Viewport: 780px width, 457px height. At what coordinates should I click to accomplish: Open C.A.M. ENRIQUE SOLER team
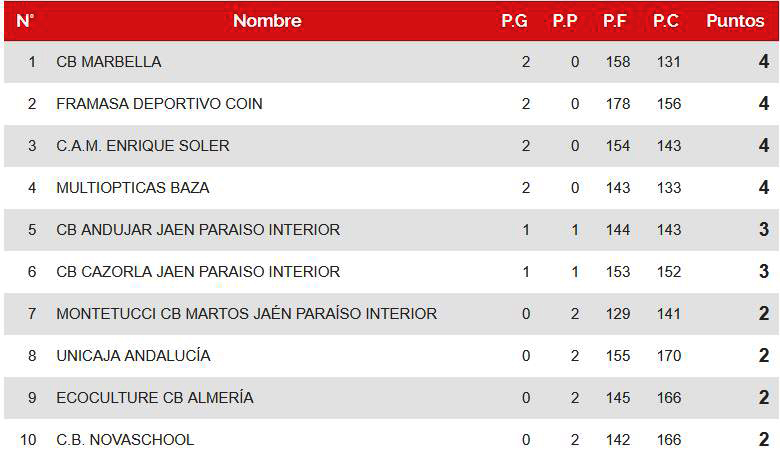(x=143, y=146)
